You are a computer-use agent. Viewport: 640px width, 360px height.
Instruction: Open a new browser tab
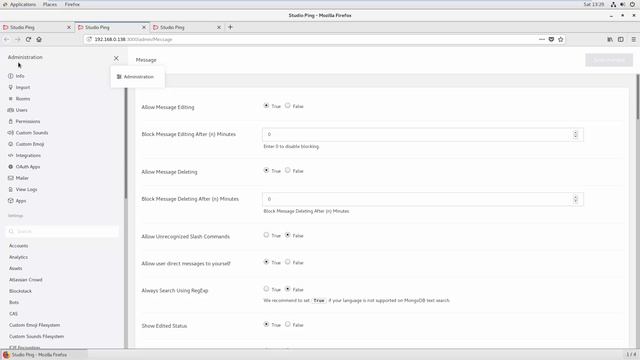(230, 27)
